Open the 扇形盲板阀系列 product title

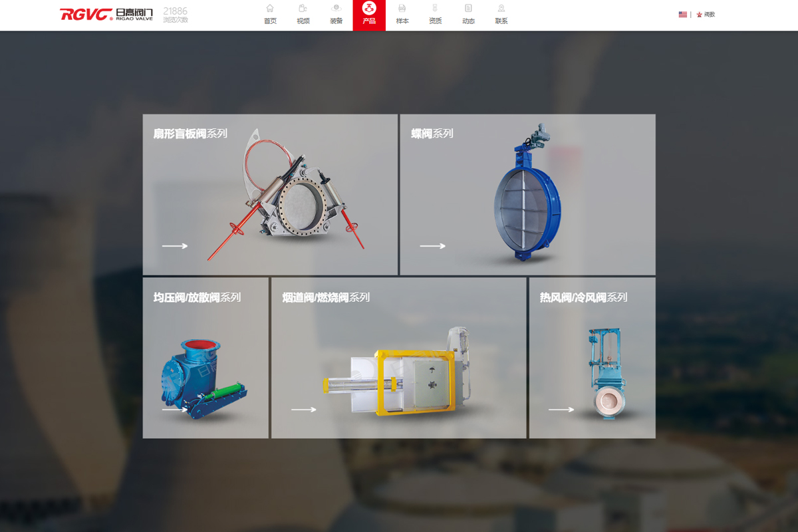click(x=190, y=134)
